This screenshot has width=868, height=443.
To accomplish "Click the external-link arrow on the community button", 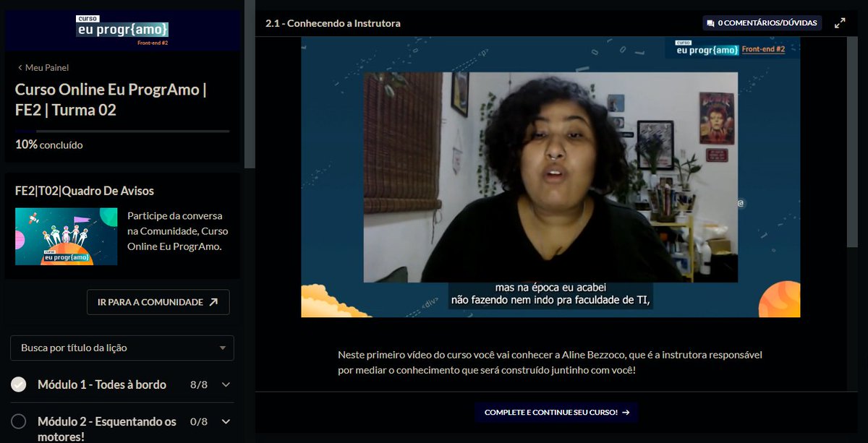I will (x=213, y=302).
